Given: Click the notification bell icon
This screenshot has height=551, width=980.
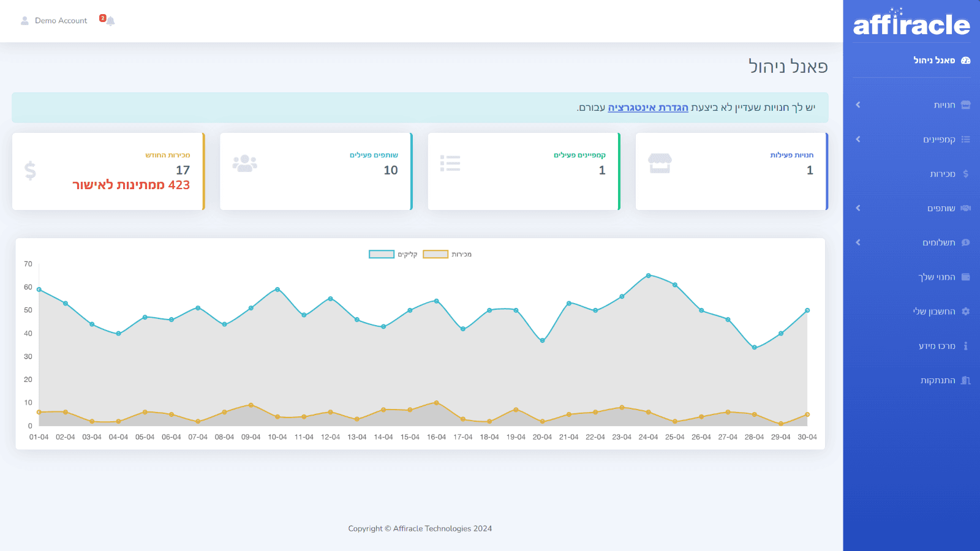Looking at the screenshot, I should 110,21.
